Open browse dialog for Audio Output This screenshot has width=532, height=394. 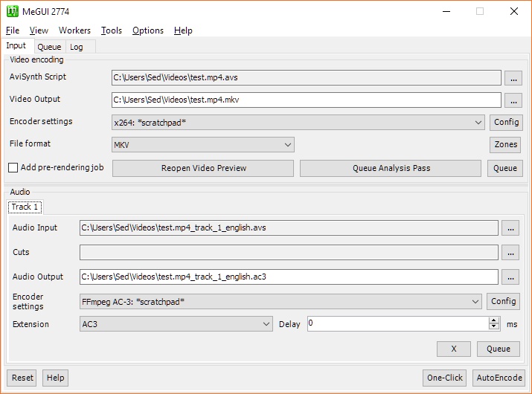[x=510, y=277]
